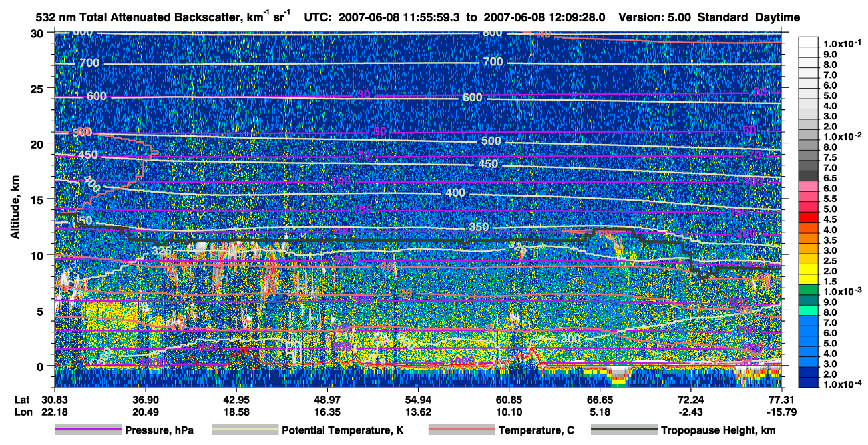This screenshot has height=445, width=868.
Task: Click the 'Standard Daytime' text in title
Action: (748, 17)
